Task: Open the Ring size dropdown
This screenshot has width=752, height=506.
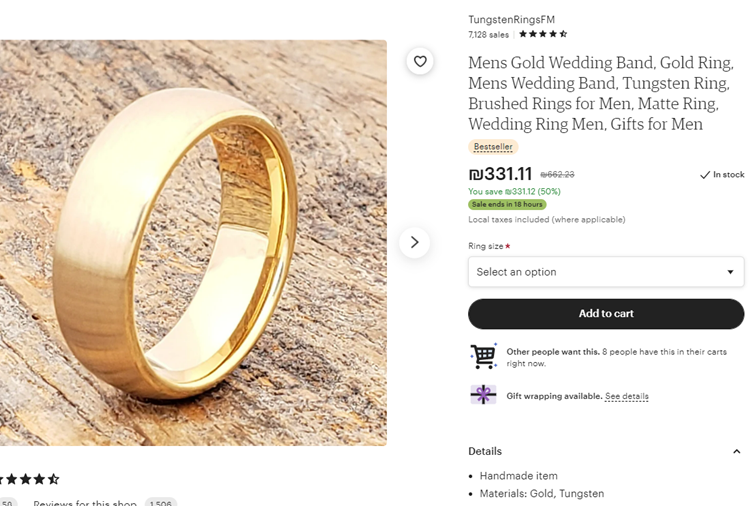Action: tap(606, 272)
